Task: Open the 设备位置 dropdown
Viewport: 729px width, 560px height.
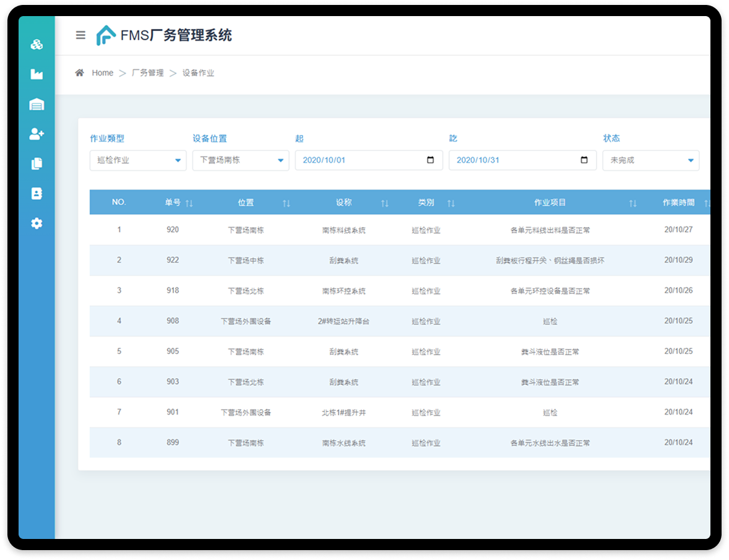Action: pos(240,160)
